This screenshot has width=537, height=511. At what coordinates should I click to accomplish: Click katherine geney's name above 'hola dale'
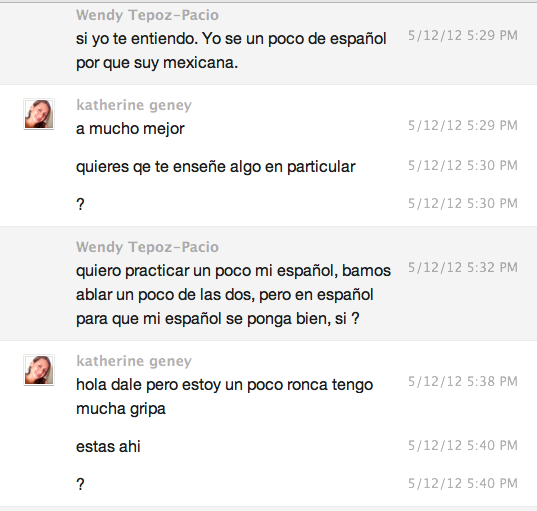(134, 361)
